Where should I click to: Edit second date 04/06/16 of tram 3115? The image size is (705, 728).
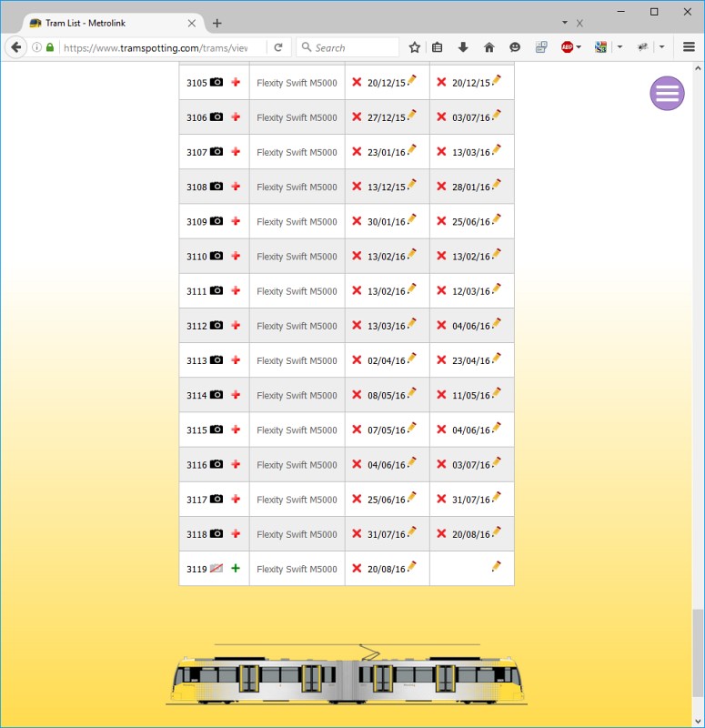point(497,428)
